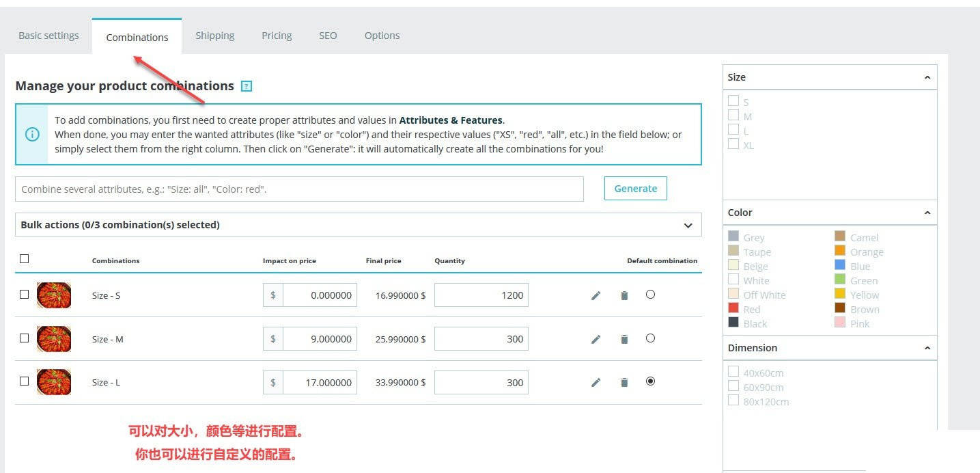Open the Size - M product thumbnail
The width and height of the screenshot is (980, 473).
54,339
